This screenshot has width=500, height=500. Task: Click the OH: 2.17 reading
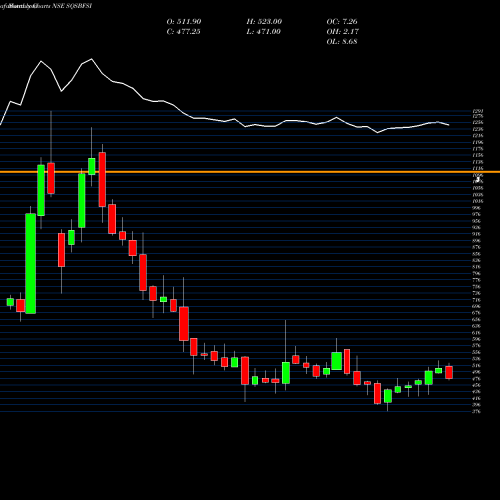tap(342, 32)
